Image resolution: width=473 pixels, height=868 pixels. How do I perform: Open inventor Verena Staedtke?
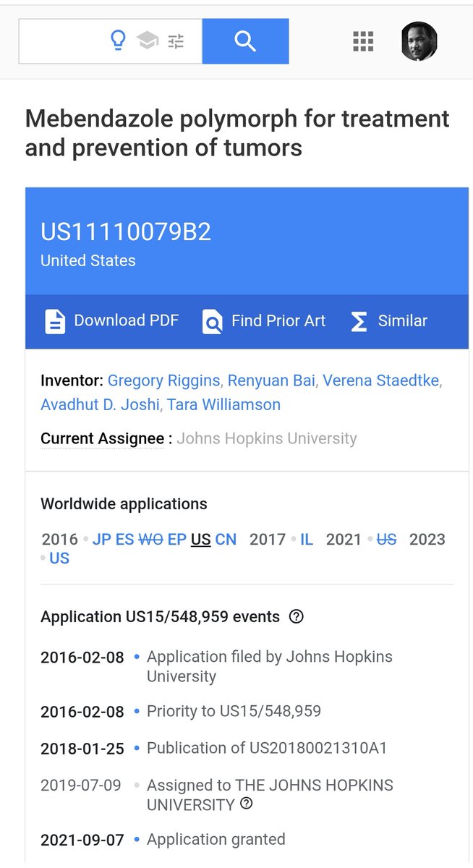(x=380, y=380)
